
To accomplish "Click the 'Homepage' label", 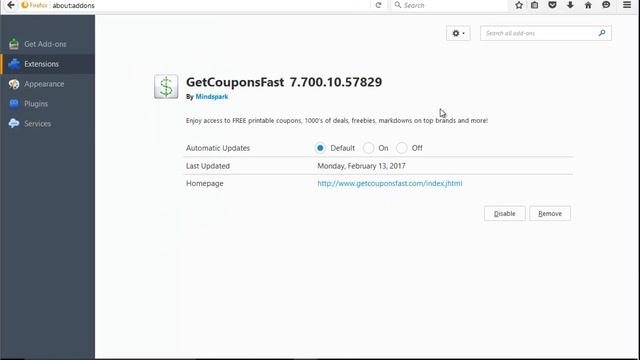I will coord(204,184).
